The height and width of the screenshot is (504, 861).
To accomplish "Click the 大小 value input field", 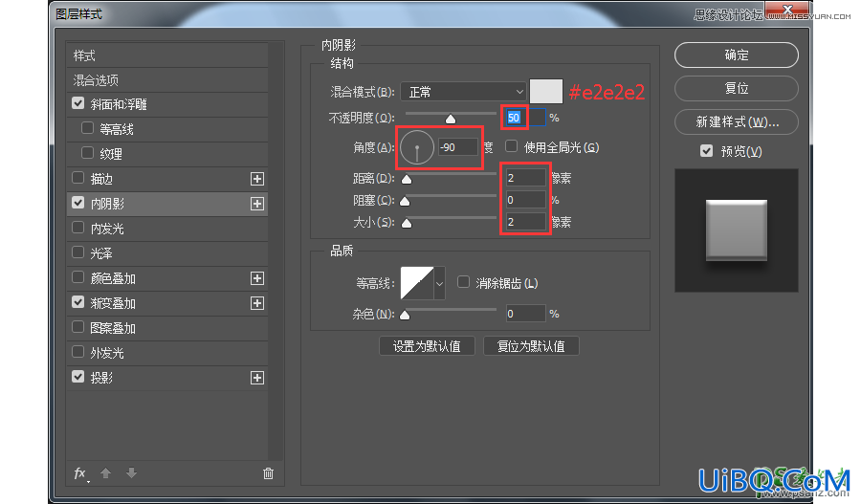I will tap(525, 222).
